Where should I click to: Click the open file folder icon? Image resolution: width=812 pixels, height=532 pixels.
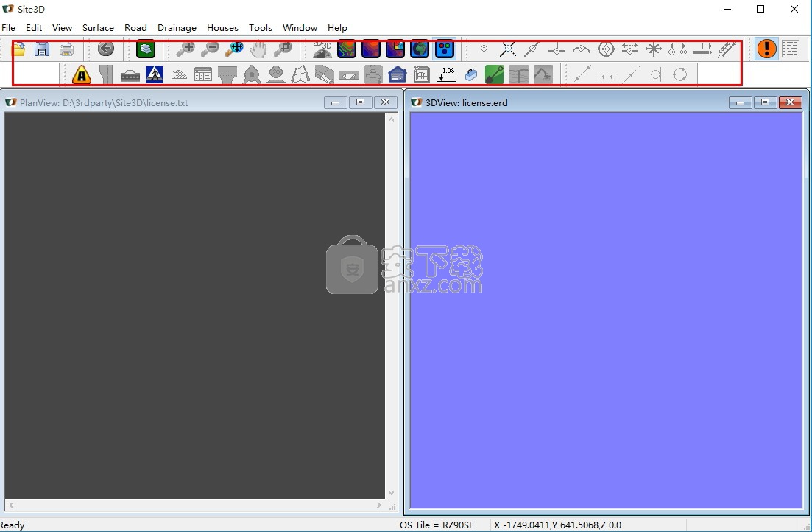point(19,49)
